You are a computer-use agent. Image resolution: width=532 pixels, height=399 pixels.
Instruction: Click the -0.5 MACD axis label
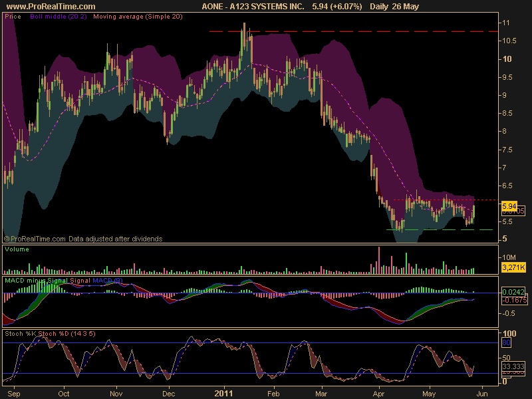508,313
